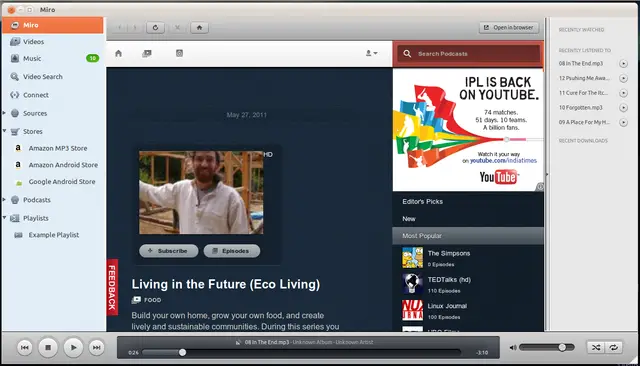Expand the Sources tree

pyautogui.click(x=4, y=113)
